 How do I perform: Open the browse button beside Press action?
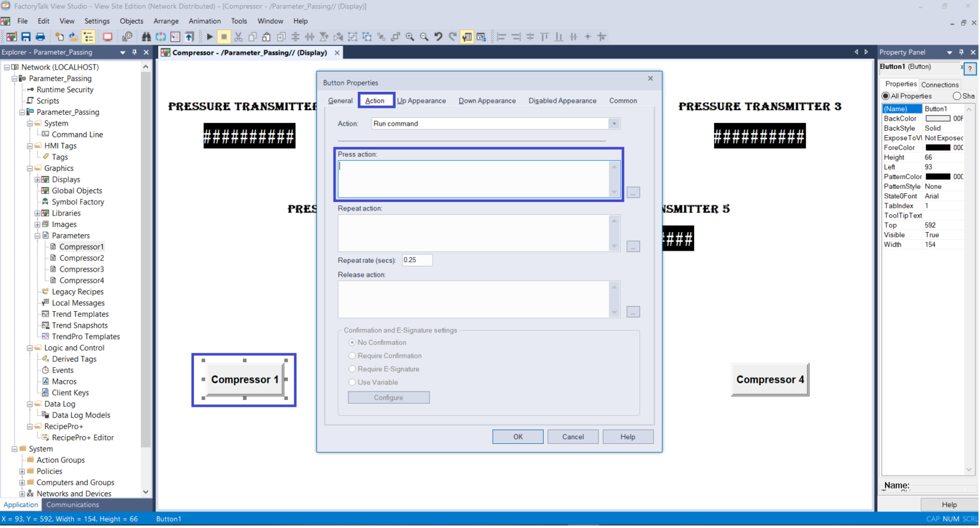633,193
